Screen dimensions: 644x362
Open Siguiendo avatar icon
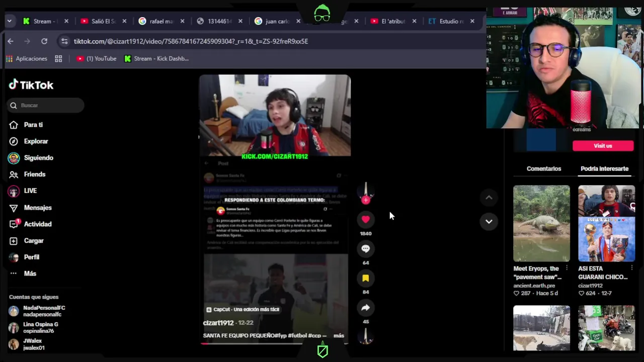point(14,158)
